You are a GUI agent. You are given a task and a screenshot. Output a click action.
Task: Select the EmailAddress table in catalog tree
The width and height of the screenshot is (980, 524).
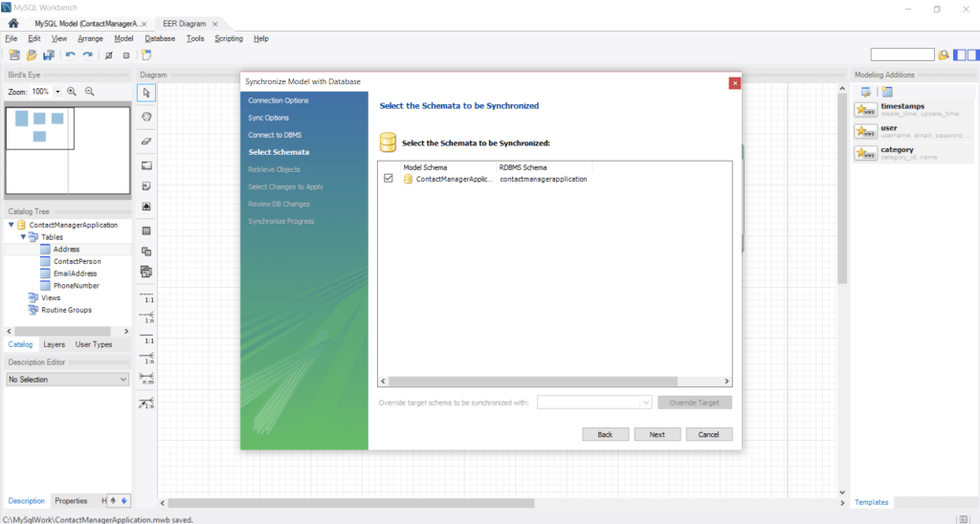coord(75,273)
